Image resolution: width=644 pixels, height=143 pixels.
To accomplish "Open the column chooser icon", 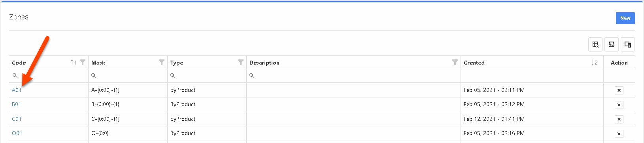I will tap(628, 44).
